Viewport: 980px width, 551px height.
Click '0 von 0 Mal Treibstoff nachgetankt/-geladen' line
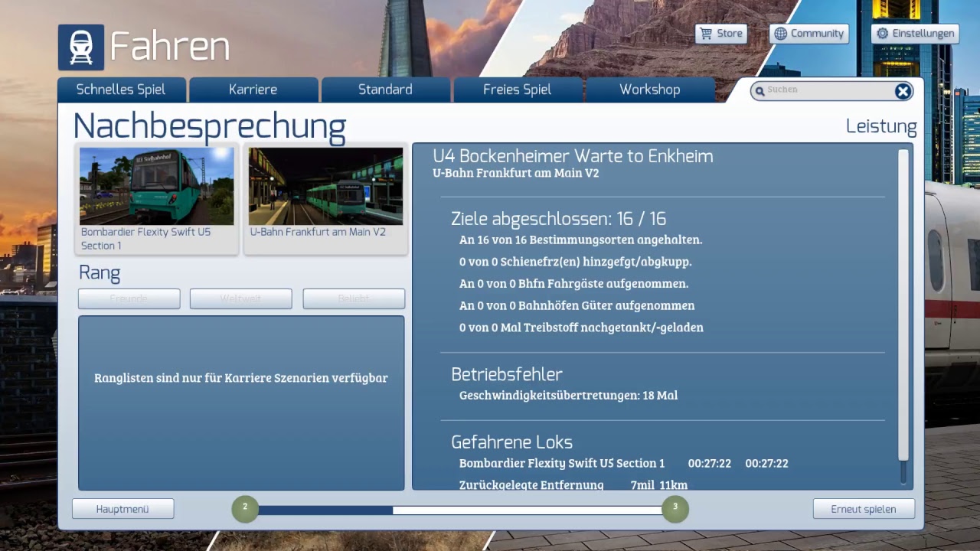point(581,328)
